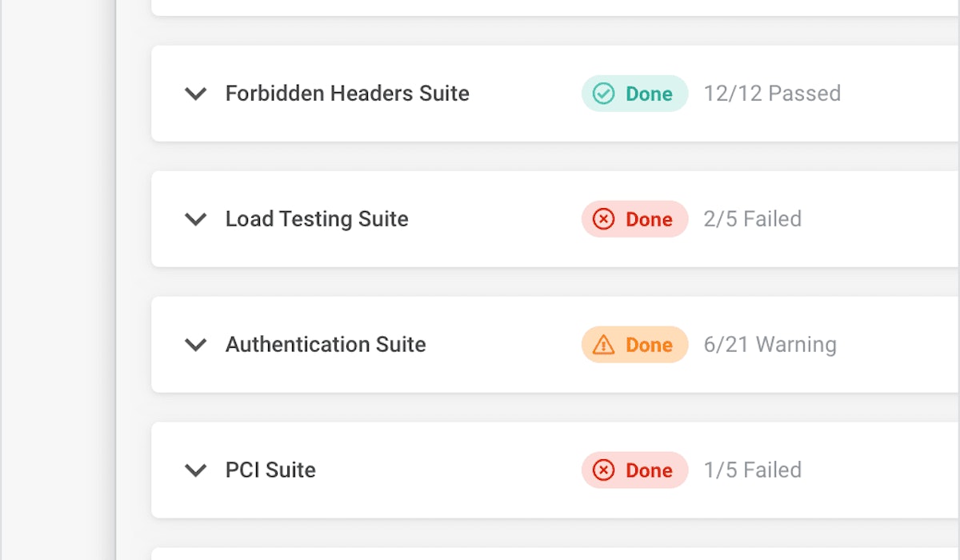Open the Authentication Suite title
960x560 pixels.
pyautogui.click(x=326, y=345)
